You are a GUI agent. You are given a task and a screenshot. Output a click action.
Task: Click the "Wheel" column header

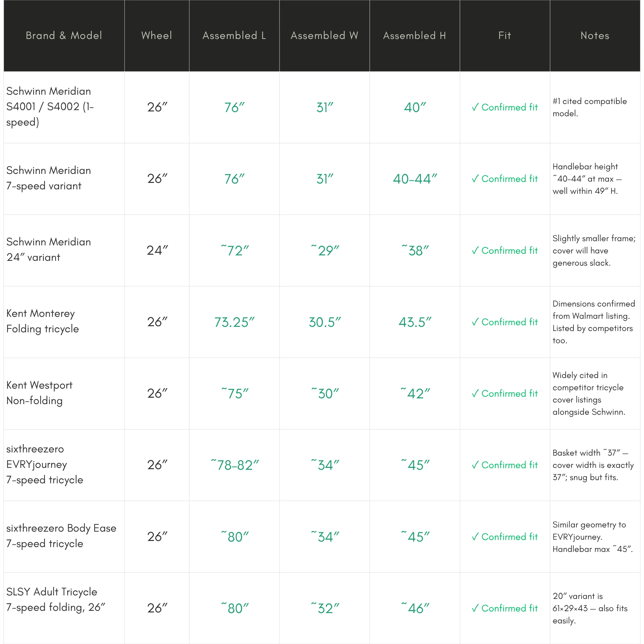point(157,35)
